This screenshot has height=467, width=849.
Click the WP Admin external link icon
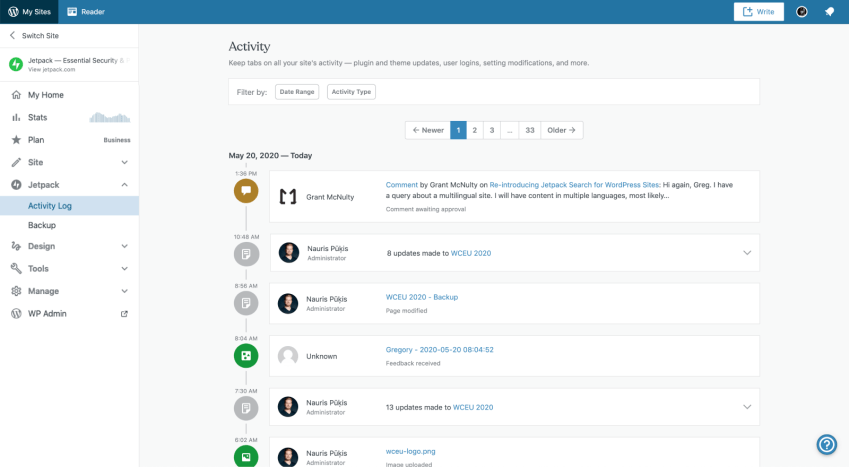124,314
